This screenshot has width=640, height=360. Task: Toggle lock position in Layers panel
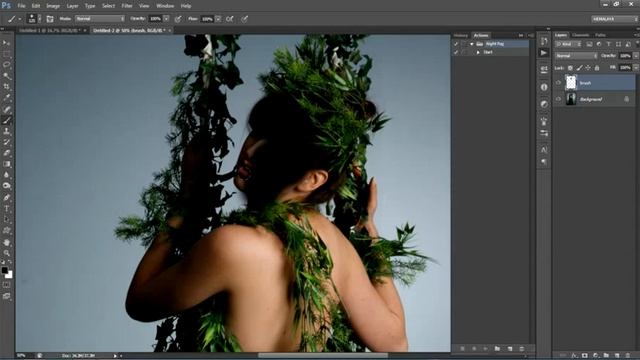click(588, 68)
